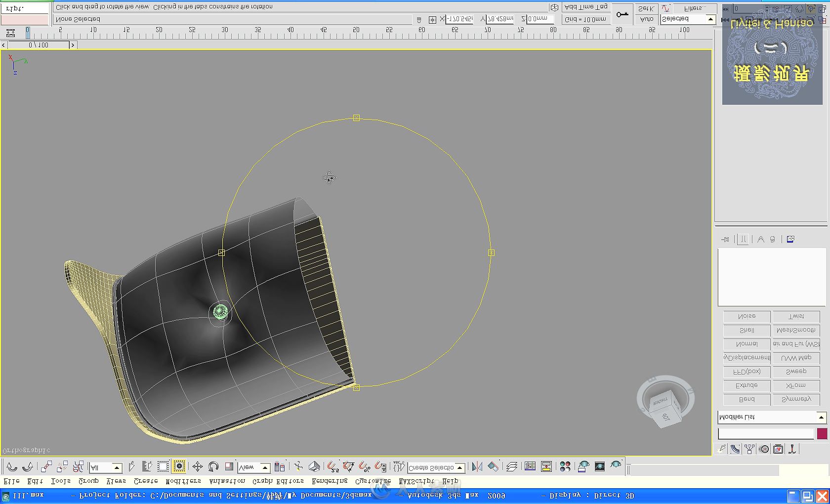Click the Use Pivot Point Center icon

click(x=280, y=466)
